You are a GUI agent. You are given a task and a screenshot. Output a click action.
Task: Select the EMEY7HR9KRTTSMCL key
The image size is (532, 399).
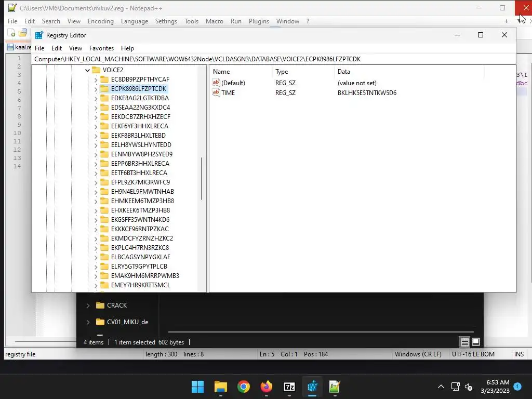click(140, 285)
